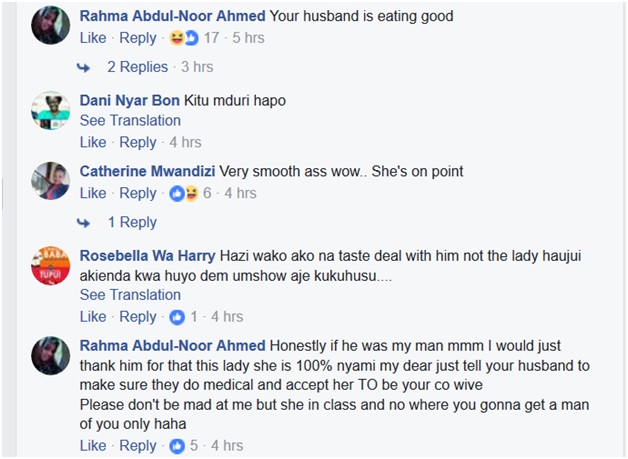Click the like icon on Rahma's last comment
The height and width of the screenshot is (459, 628).
(x=177, y=446)
